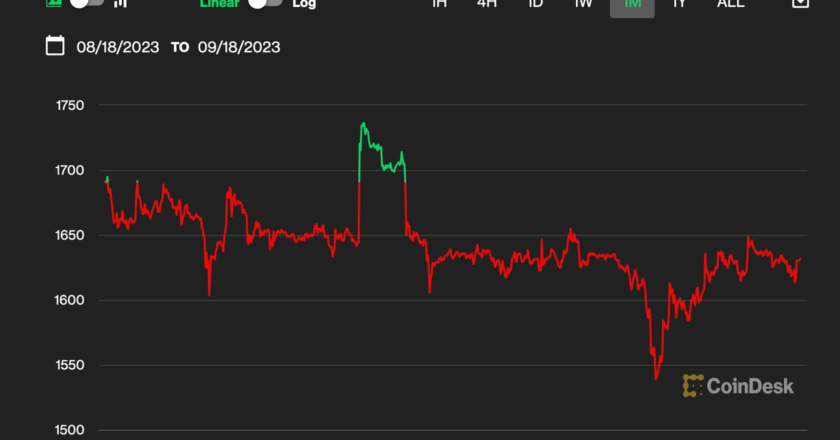This screenshot has width=840, height=440.
Task: Select the Log scale label
Action: [304, 4]
